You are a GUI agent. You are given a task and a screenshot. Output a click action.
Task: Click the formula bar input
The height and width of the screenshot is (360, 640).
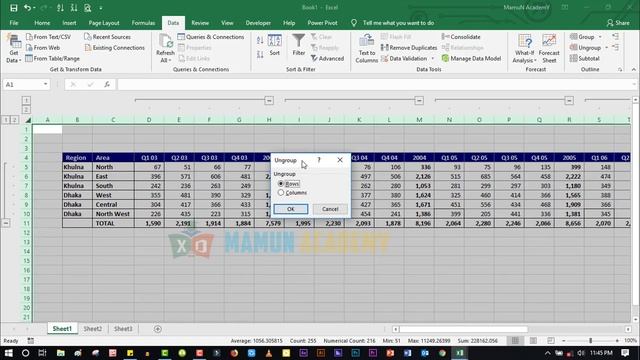click(x=376, y=84)
